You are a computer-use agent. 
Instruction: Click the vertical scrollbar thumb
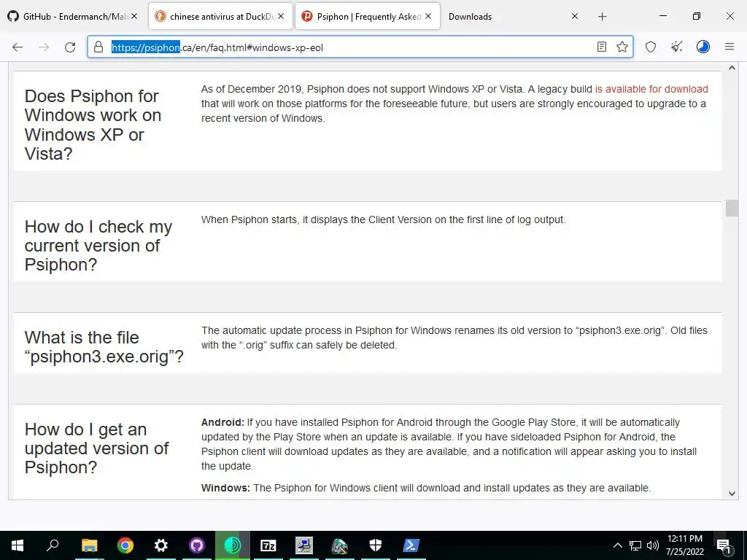tap(732, 208)
